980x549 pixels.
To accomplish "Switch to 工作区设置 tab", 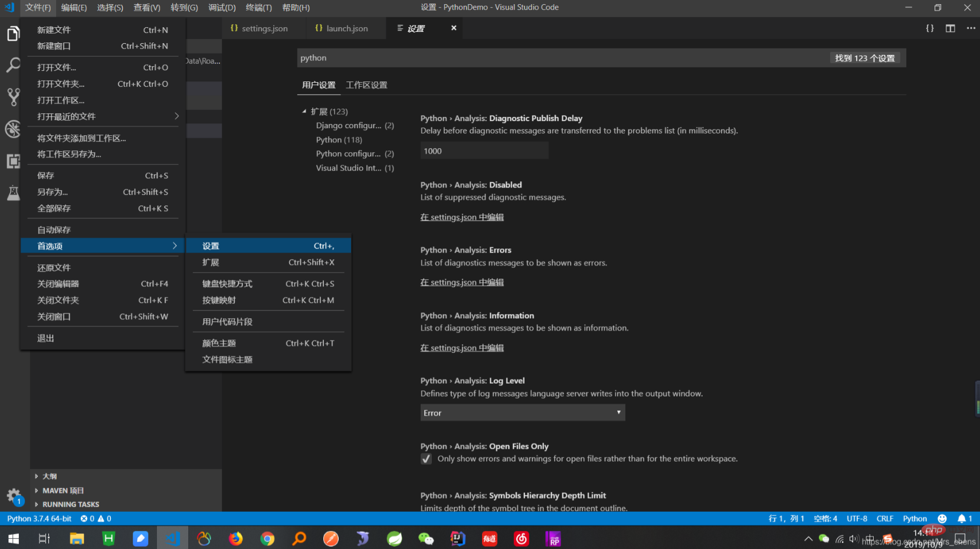I will (366, 85).
